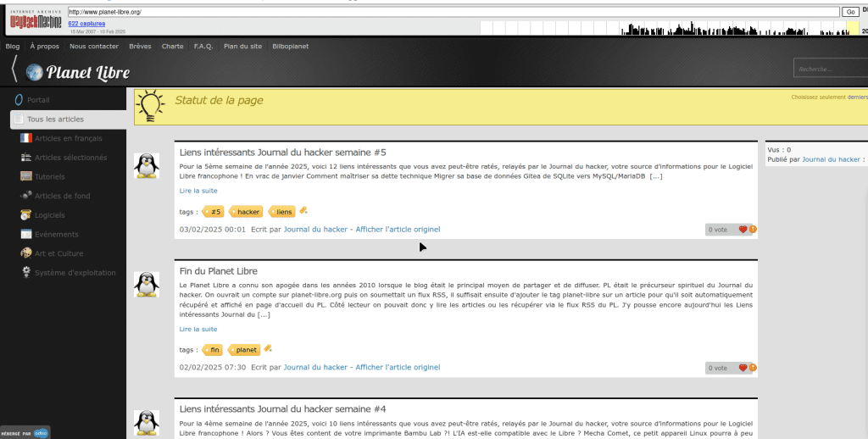
Task: Open the Bilboplanet menu item
Action: [291, 47]
